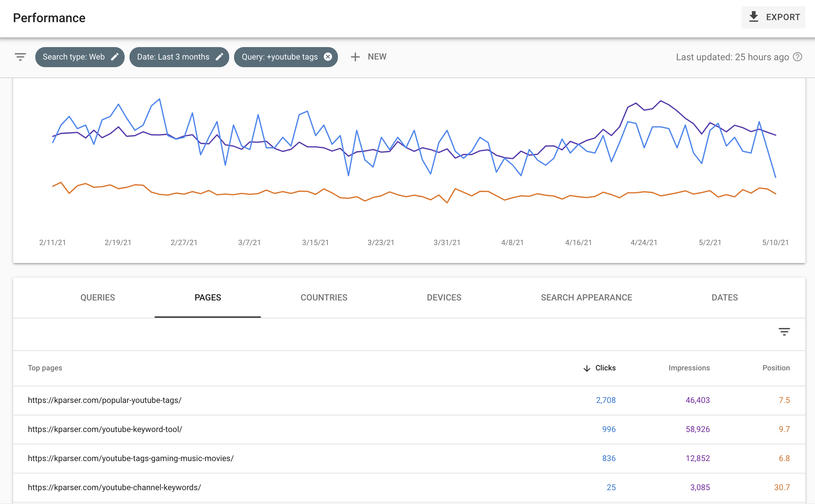The image size is (815, 504).
Task: Click the 58,926 impressions value
Action: coord(698,429)
